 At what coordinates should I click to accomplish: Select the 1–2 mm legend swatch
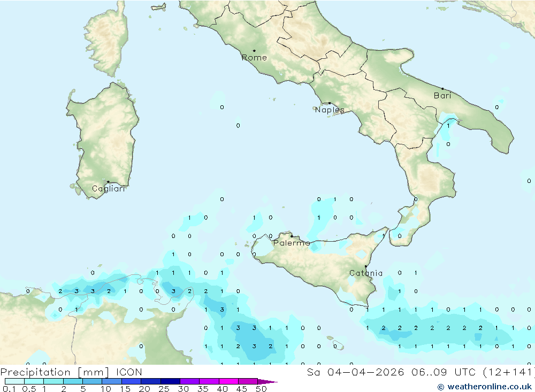pos(53,381)
